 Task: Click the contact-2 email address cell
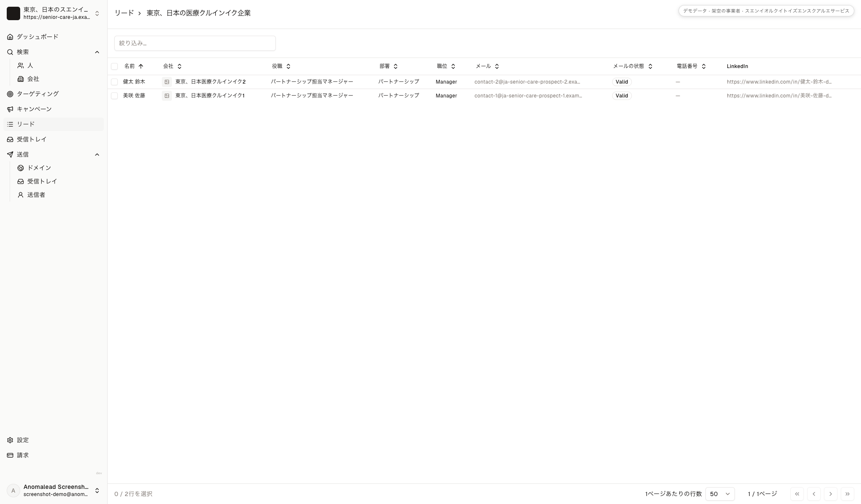[527, 82]
